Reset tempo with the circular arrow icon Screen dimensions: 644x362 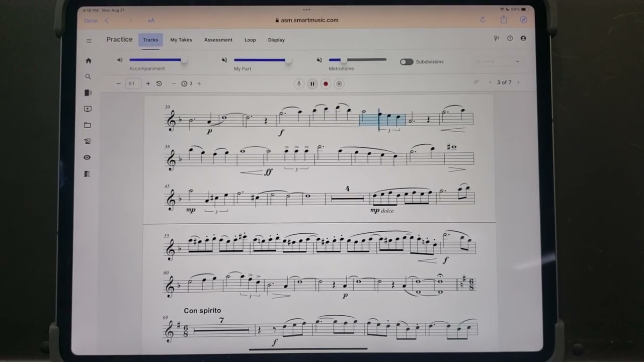tap(159, 83)
